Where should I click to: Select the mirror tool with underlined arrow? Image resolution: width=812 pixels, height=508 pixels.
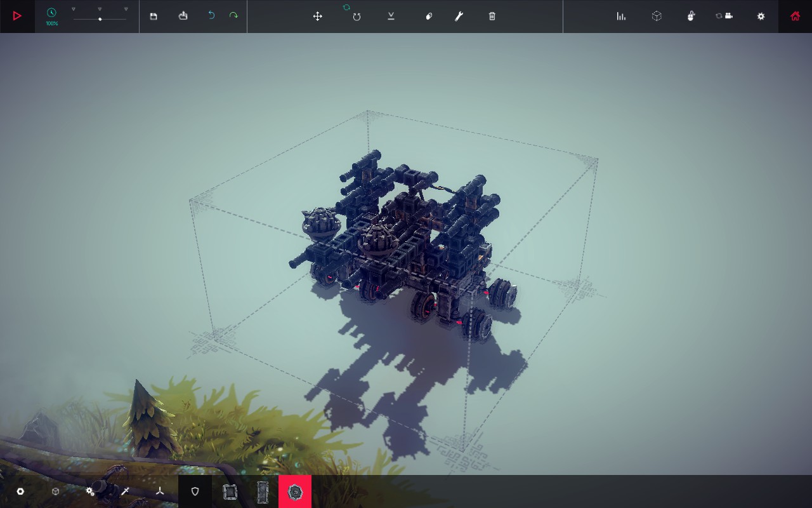[x=391, y=16]
